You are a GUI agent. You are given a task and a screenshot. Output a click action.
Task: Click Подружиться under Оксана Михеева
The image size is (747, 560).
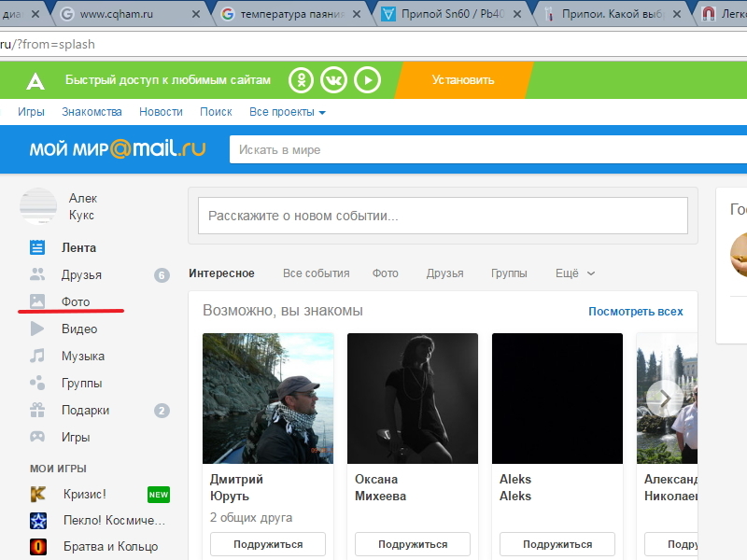(413, 544)
